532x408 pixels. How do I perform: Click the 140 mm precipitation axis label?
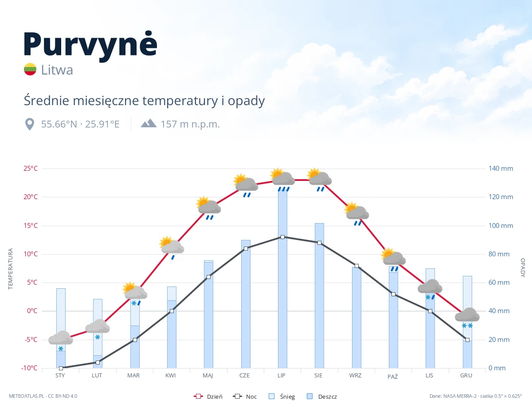[x=501, y=169]
